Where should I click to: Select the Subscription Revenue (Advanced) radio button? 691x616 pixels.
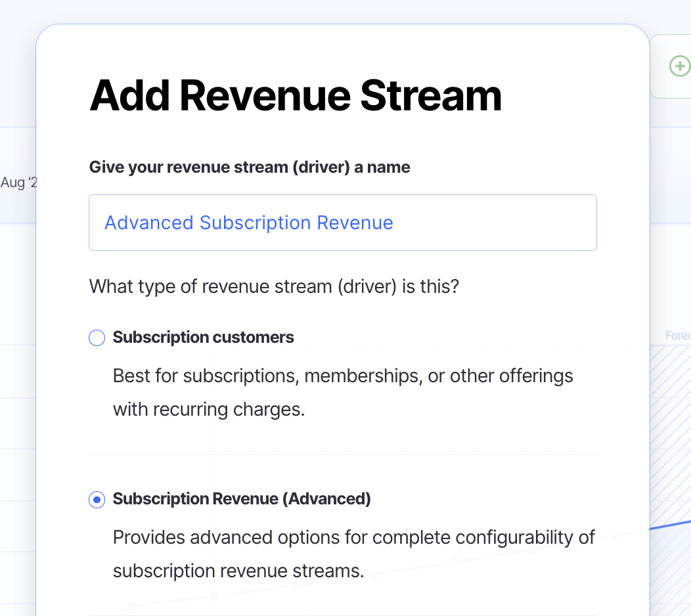(97, 500)
